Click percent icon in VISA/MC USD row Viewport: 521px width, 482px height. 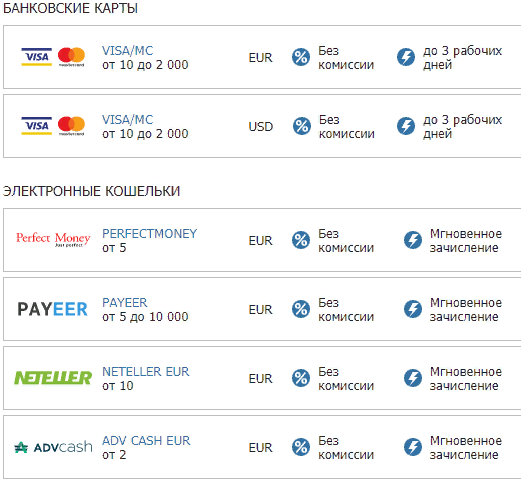[x=302, y=126]
